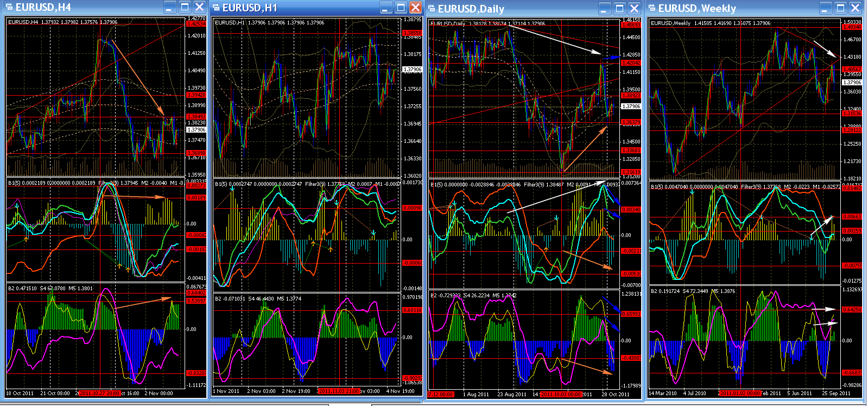The height and width of the screenshot is (406, 868).
Task: Close the EURUSD,H1 chart window
Action: click(x=415, y=7)
